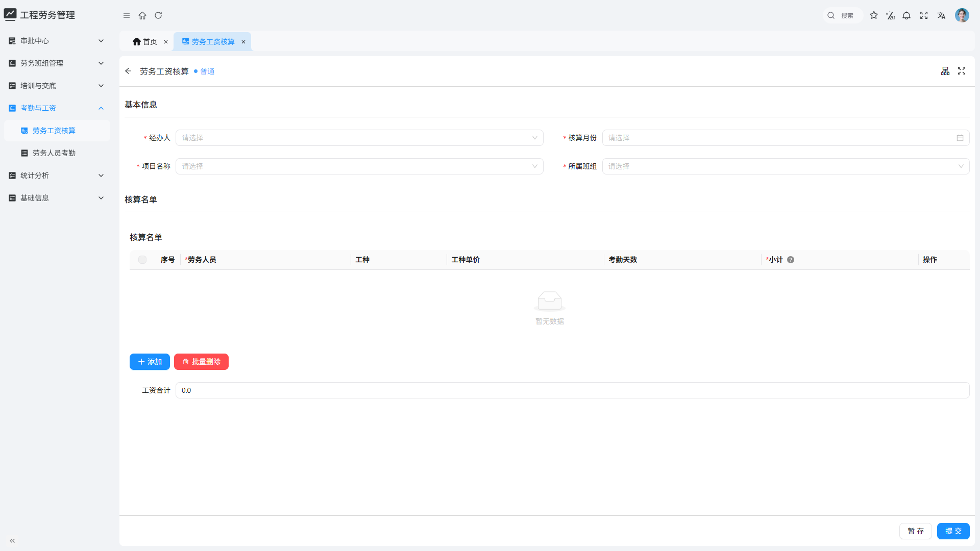Close the 劳务工资核算 tab

coord(243,42)
